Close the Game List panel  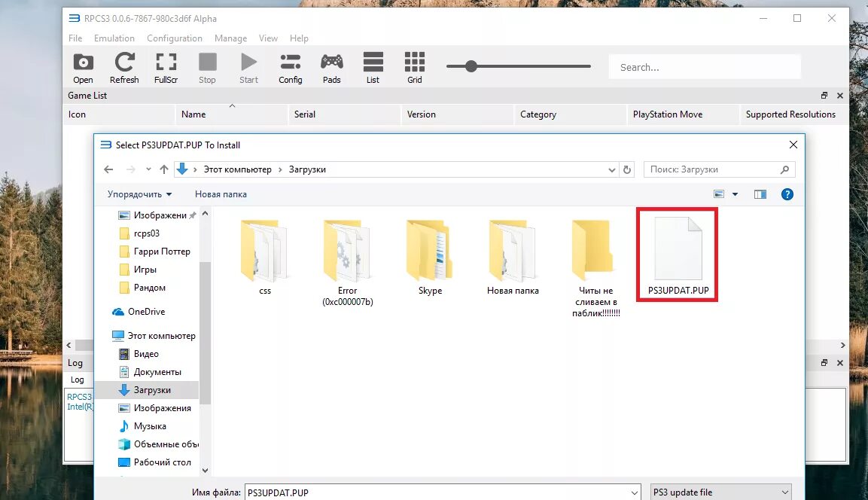point(839,95)
